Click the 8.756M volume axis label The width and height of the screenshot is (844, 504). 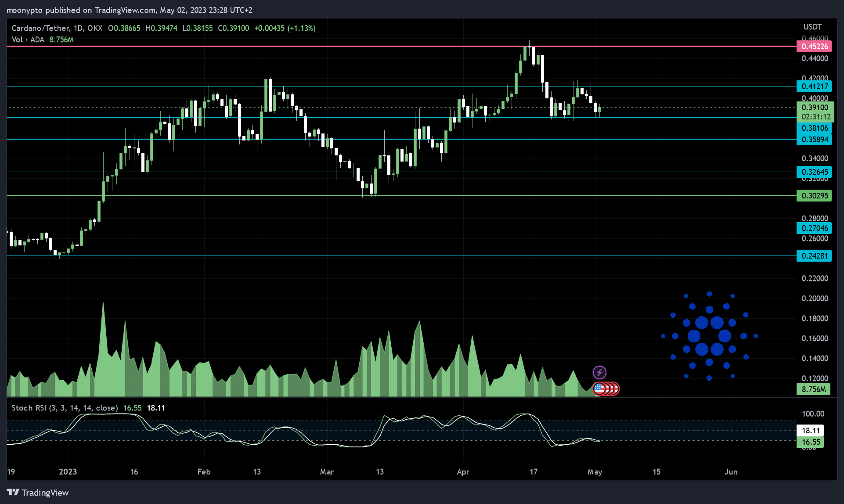click(813, 389)
